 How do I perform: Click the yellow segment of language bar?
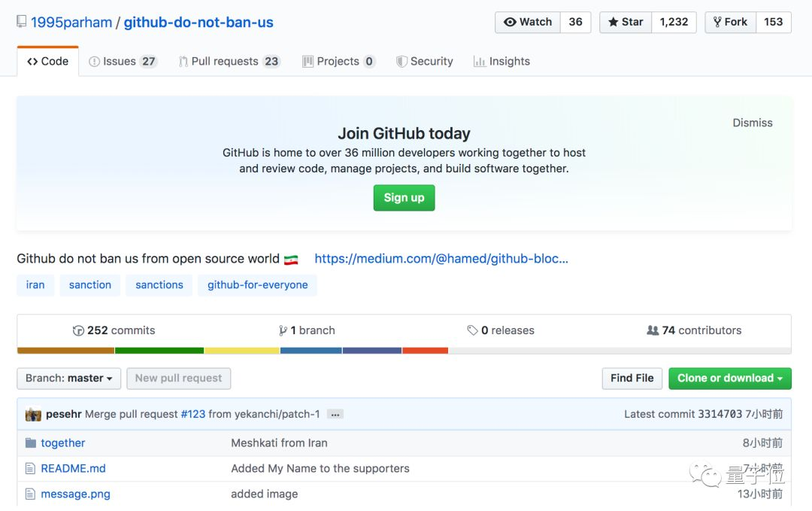click(241, 351)
